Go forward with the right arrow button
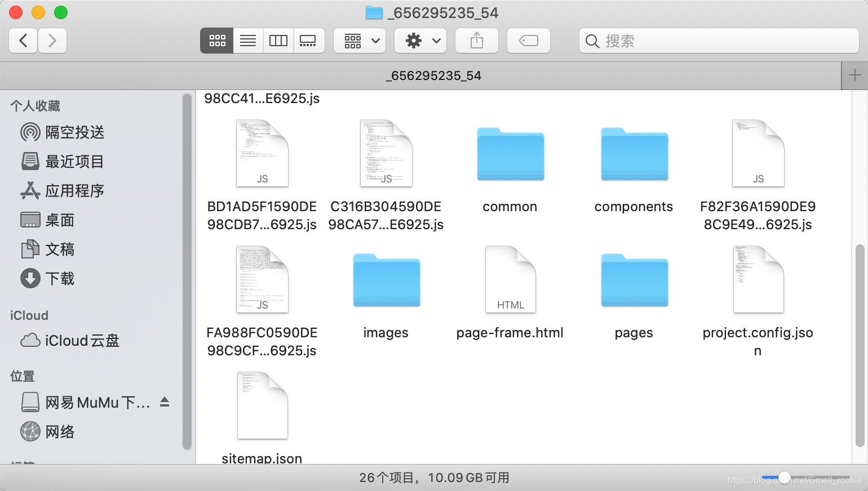This screenshot has height=491, width=868. (x=52, y=41)
